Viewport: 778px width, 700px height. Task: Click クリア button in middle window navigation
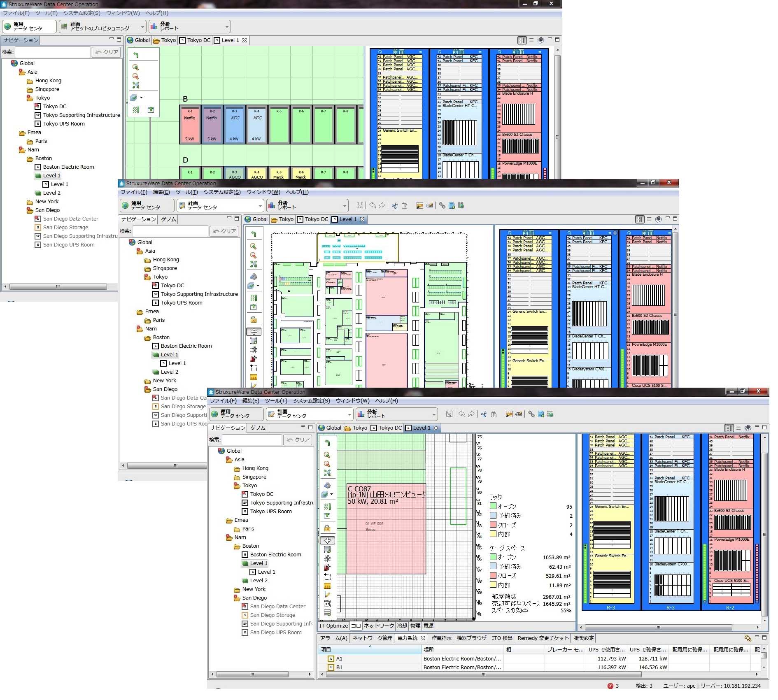tap(225, 231)
